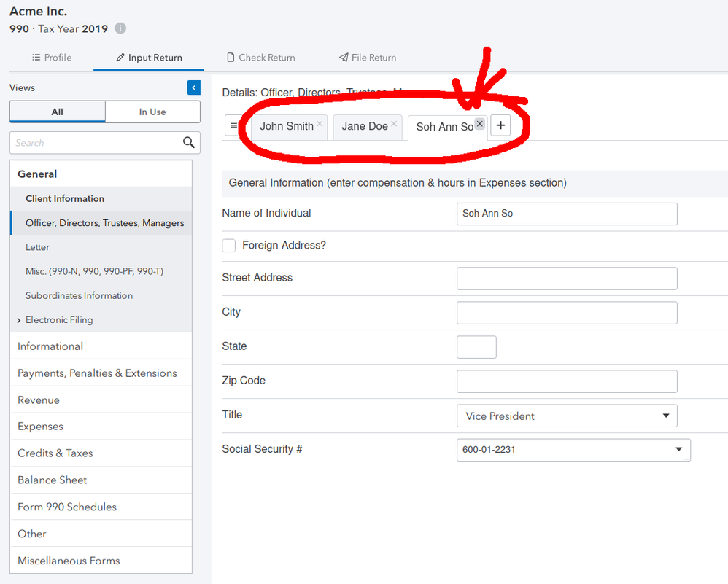
Task: Open the hamburger list menu beside tabs
Action: 233,125
